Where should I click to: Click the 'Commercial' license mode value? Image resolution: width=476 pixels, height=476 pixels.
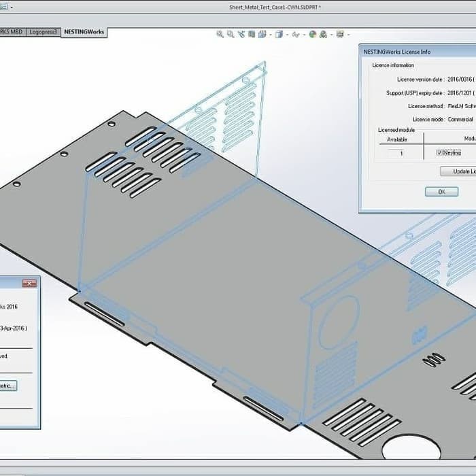(x=460, y=119)
